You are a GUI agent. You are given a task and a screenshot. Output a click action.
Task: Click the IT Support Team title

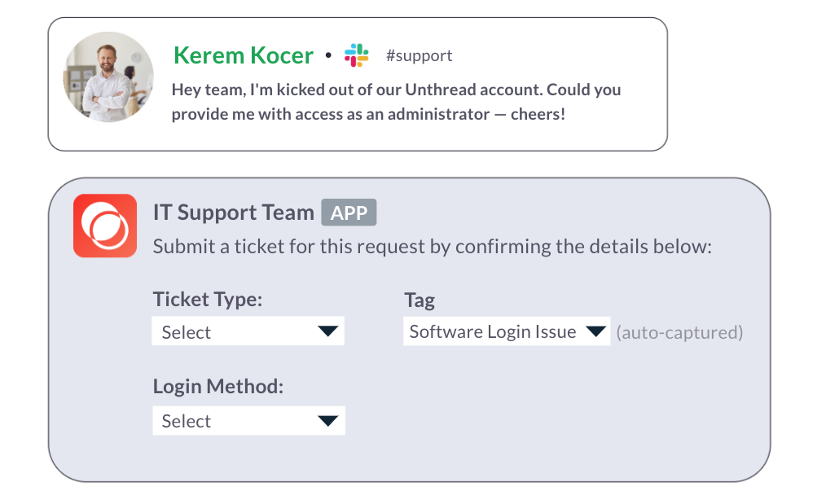click(x=233, y=212)
